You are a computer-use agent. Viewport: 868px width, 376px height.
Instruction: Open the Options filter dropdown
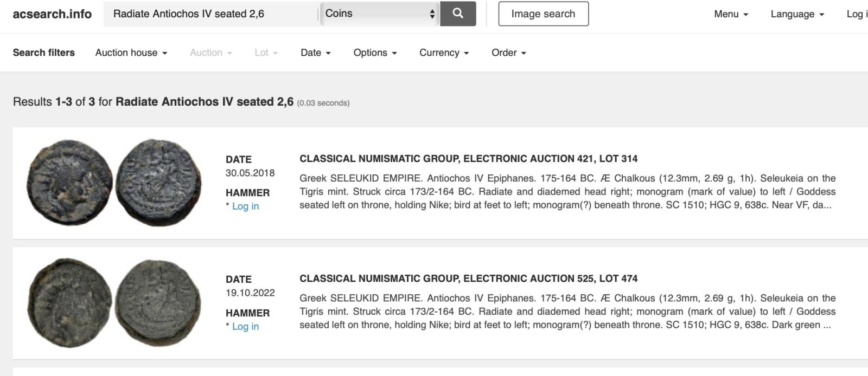(375, 53)
